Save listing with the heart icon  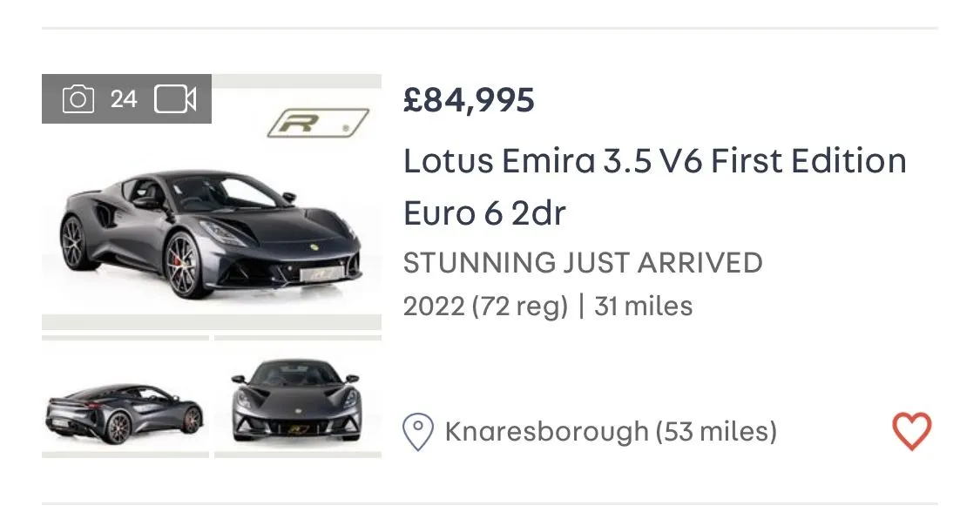click(x=911, y=431)
